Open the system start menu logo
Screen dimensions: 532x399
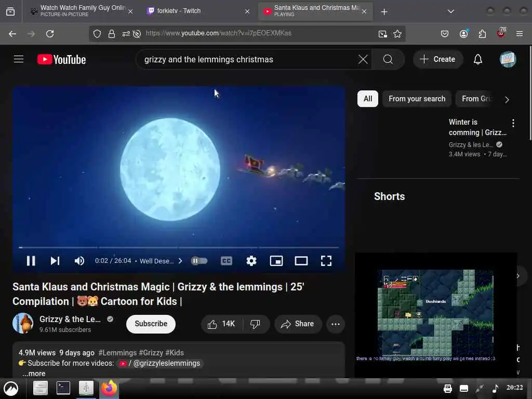[x=11, y=388]
